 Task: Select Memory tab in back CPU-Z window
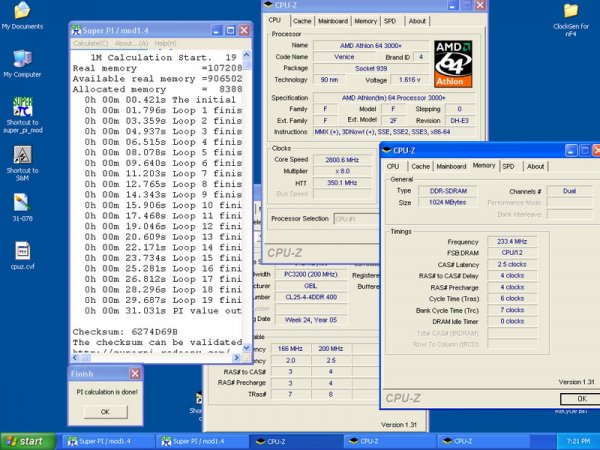point(365,21)
